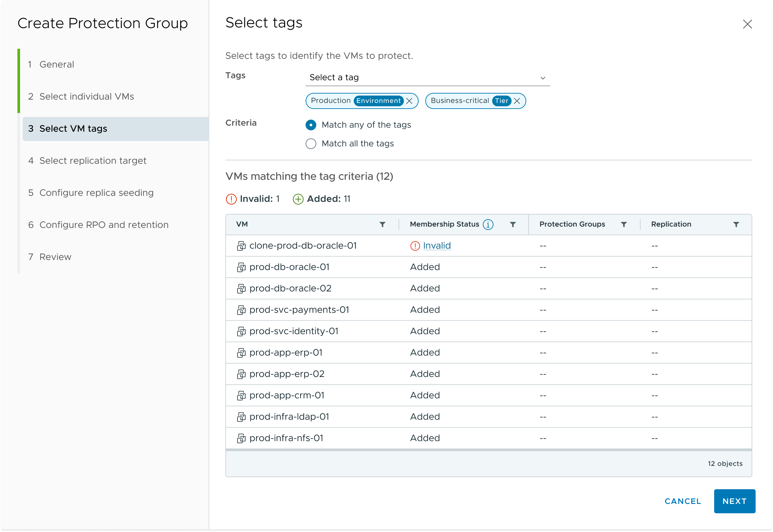Click CANCEL to dismiss the wizard
Viewport: 773px width, 532px height.
click(683, 501)
